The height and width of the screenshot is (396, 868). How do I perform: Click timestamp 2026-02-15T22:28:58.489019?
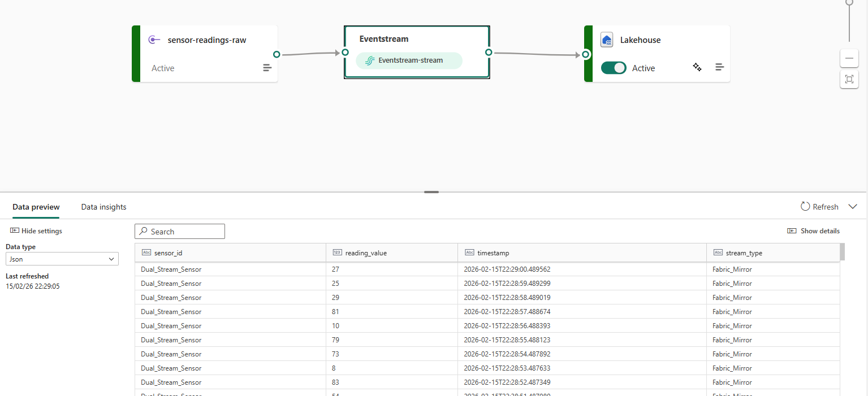[x=507, y=298]
